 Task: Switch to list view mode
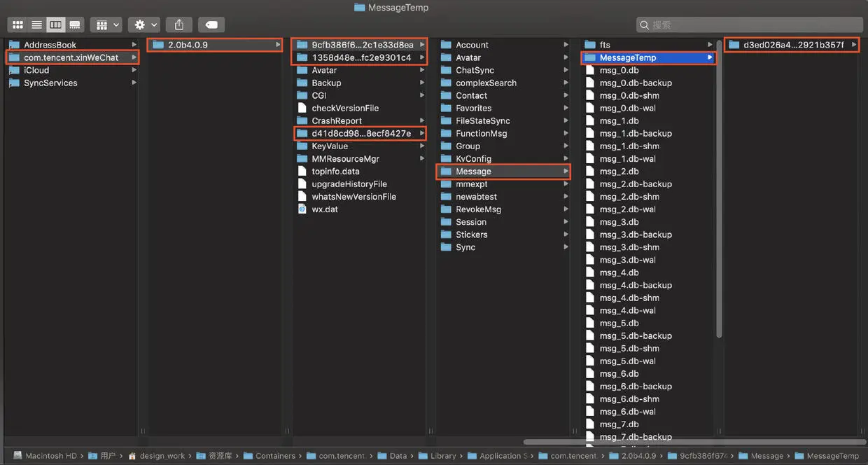pyautogui.click(x=36, y=25)
